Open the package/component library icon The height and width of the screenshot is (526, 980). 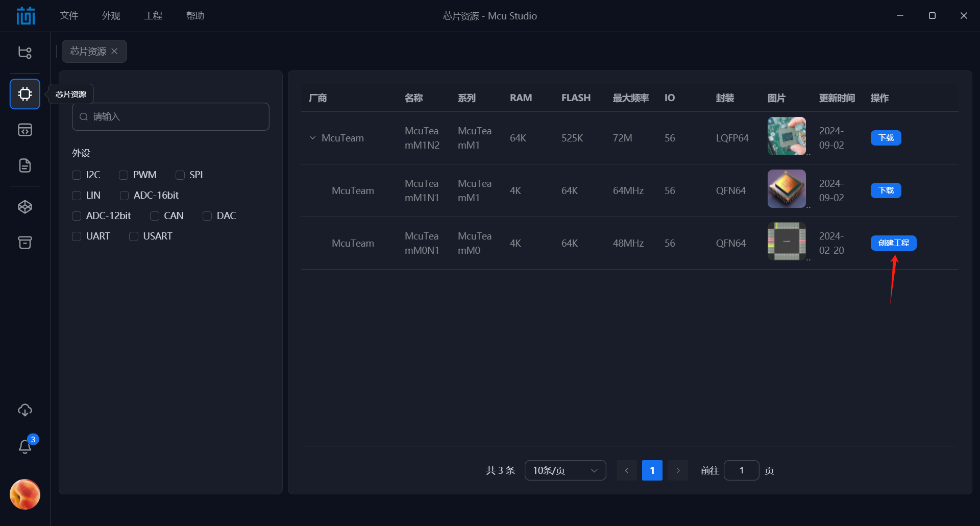pos(24,207)
